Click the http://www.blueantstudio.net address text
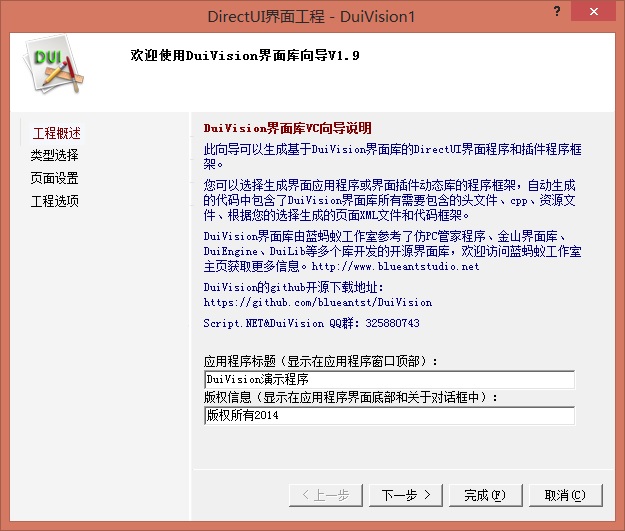Viewport: 625px width, 531px height. pyautogui.click(x=395, y=266)
